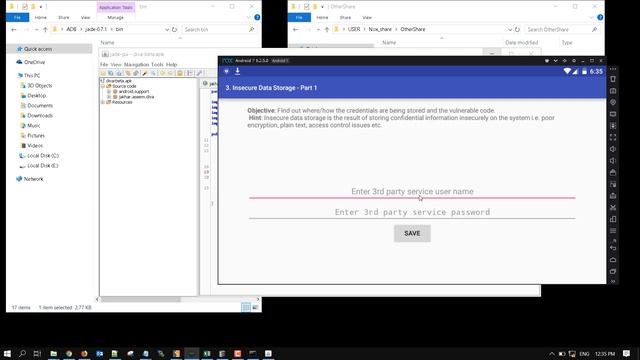
Task: Refresh the OtherShare folder view
Action: 518,29
